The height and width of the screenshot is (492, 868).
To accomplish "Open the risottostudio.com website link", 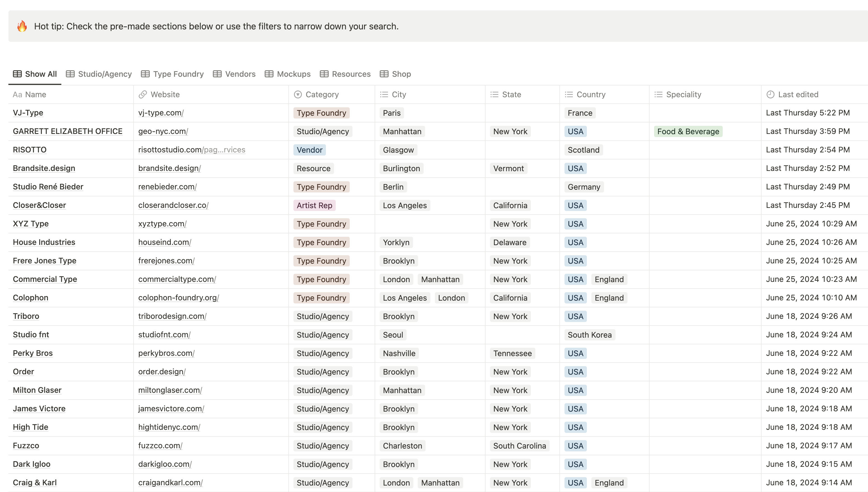I will (x=192, y=150).
